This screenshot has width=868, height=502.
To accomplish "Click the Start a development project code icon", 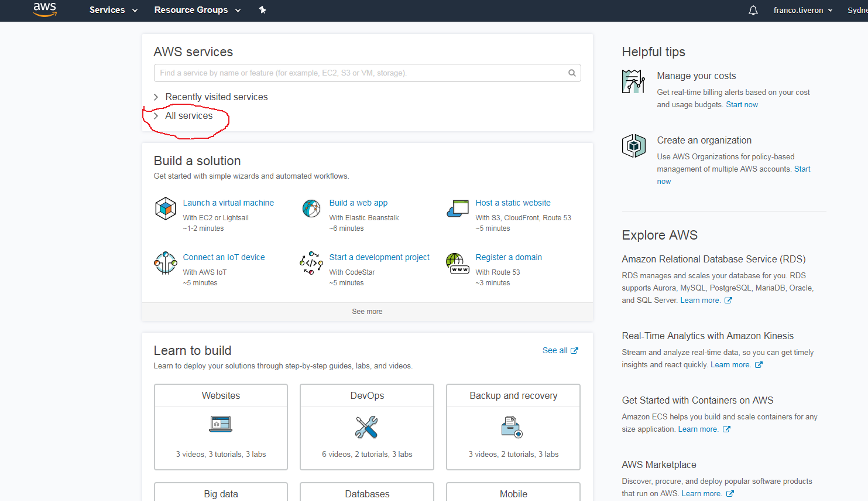I will (x=311, y=263).
